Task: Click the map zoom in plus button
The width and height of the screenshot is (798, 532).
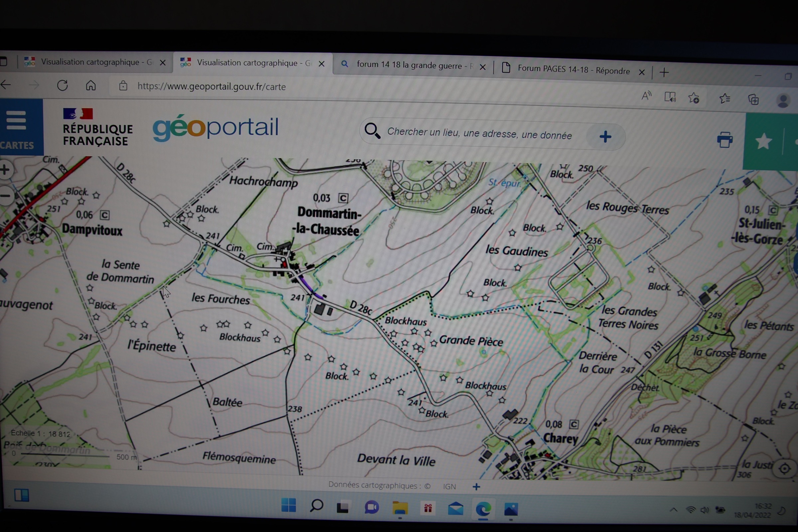Action: pos(5,169)
